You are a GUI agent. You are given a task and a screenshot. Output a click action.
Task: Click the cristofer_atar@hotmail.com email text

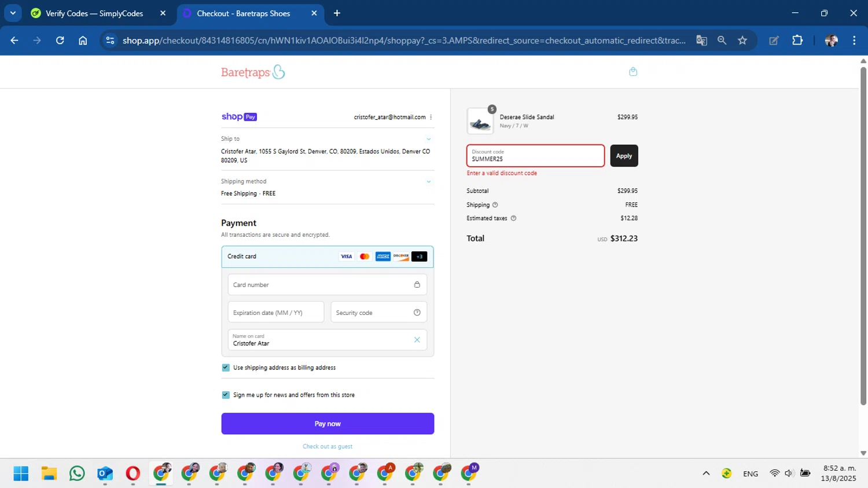[389, 117]
